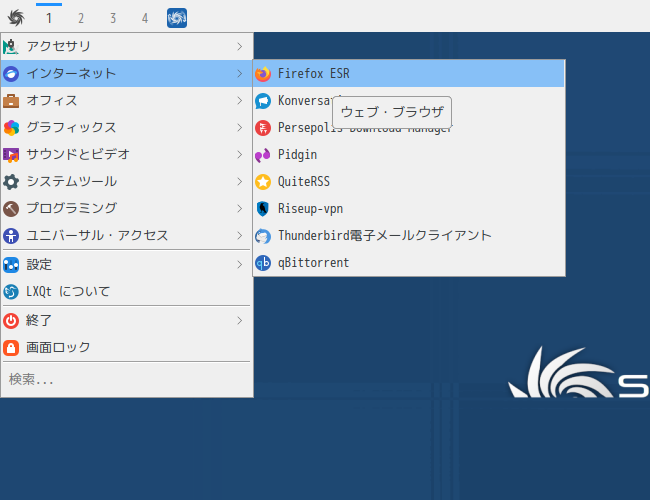Click the サウンドとビデオ media icon

(x=11, y=155)
